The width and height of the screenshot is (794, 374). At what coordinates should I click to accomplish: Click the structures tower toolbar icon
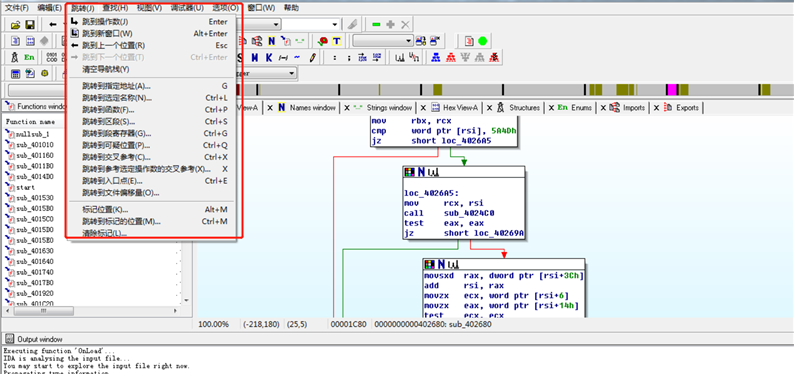tap(15, 57)
